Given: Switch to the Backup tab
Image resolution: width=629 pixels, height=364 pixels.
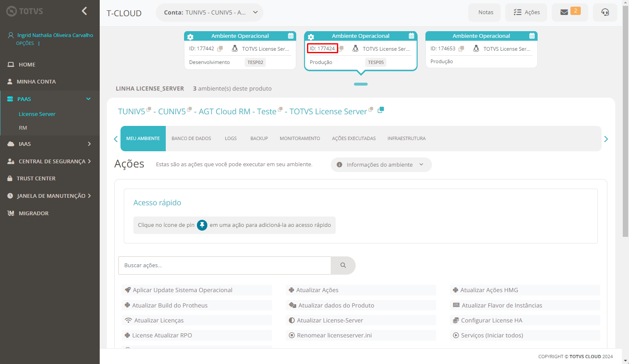Looking at the screenshot, I should [x=259, y=138].
